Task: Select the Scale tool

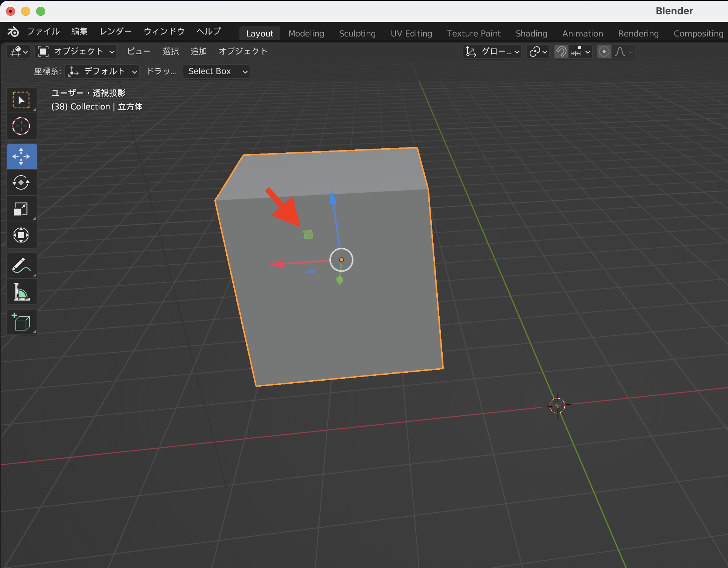Action: pyautogui.click(x=21, y=209)
